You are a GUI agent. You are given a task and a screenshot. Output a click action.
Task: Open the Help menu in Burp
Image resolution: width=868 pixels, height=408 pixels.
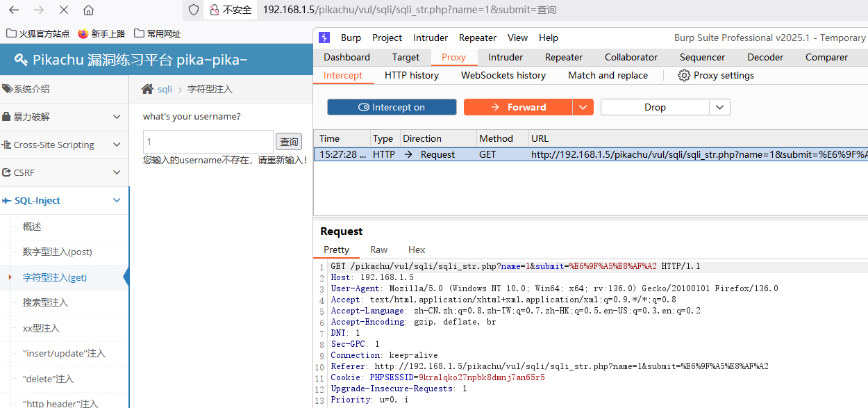549,38
